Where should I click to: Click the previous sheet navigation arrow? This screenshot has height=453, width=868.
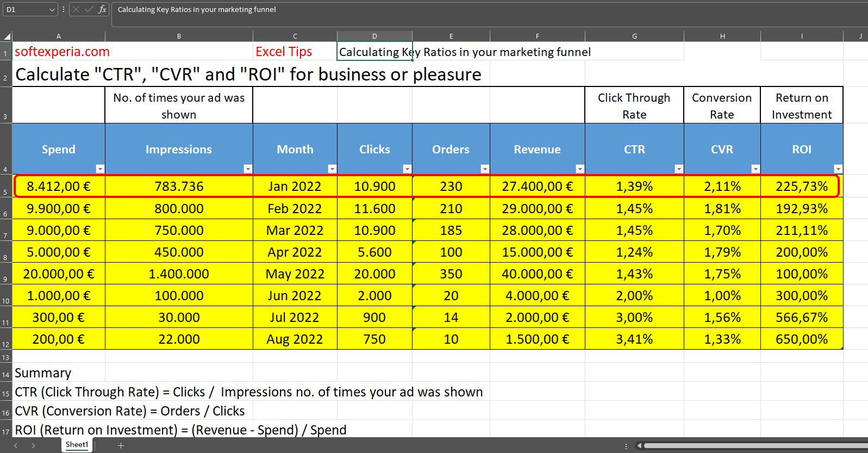tap(16, 445)
